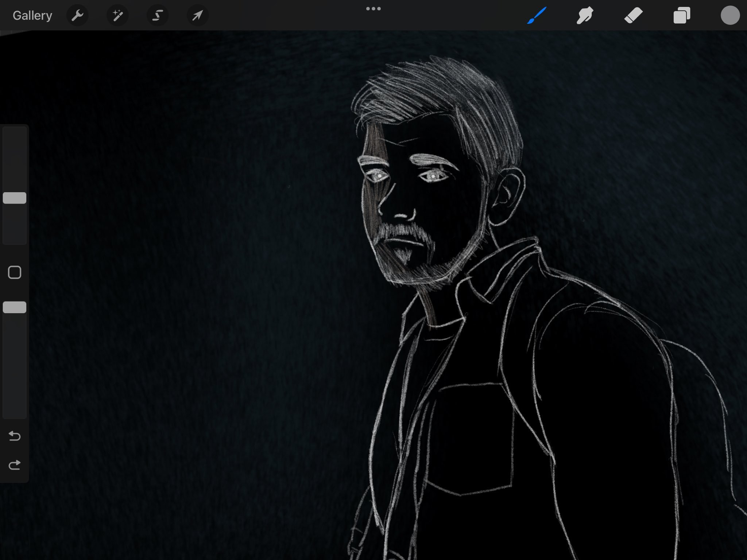Activate the Selection tool
The width and height of the screenshot is (747, 560).
click(x=158, y=16)
